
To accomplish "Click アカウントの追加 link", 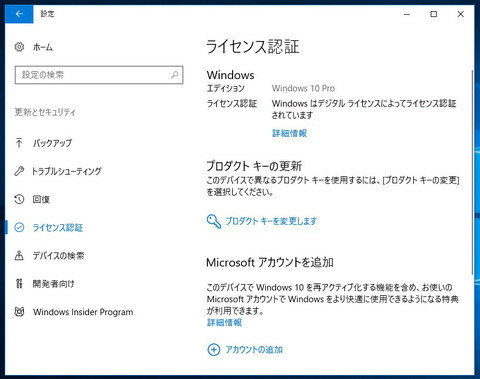I will point(254,350).
